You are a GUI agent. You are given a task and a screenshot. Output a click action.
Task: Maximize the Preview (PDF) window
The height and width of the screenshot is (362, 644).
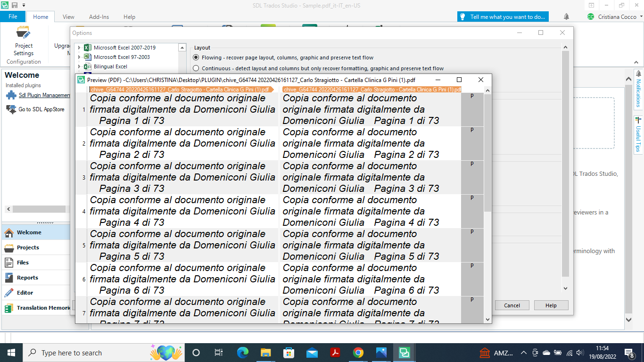point(459,80)
